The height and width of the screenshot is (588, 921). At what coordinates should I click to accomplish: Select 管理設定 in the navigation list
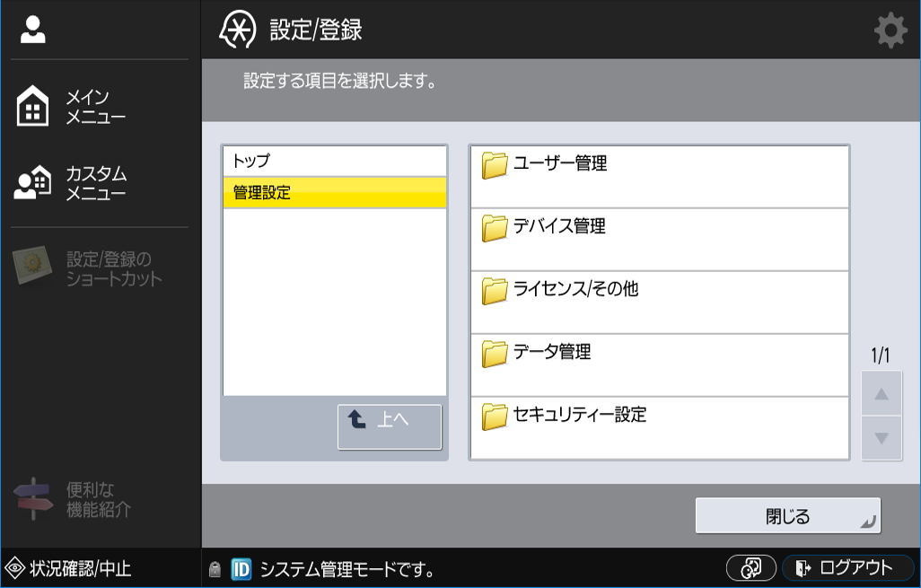[335, 193]
